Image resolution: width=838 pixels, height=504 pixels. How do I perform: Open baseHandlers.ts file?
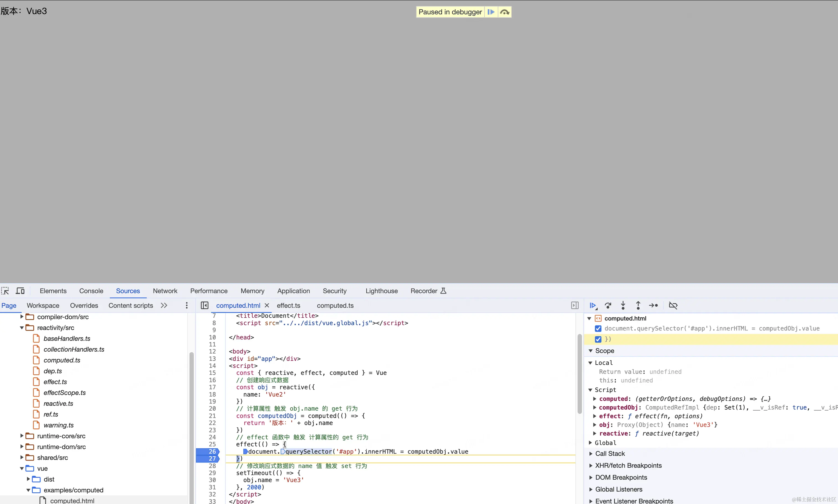[67, 338]
